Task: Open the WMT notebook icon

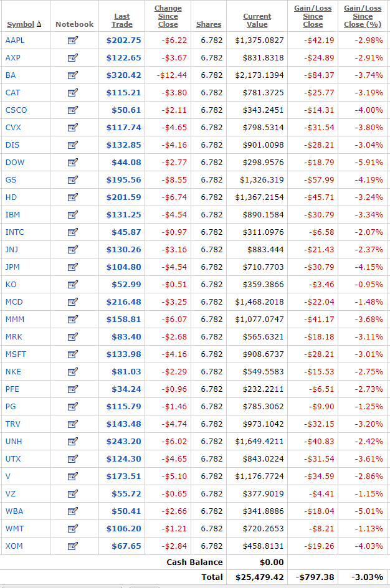Action: click(x=73, y=529)
